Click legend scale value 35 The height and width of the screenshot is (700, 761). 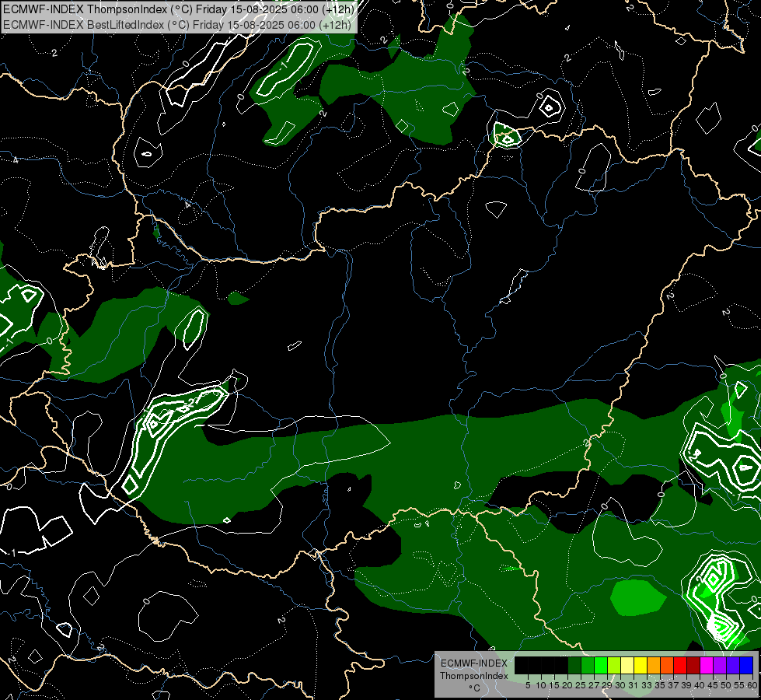click(660, 685)
